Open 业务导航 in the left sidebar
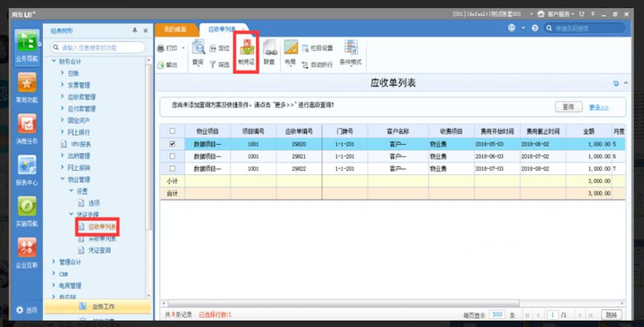This screenshot has width=644, height=327. [x=27, y=46]
